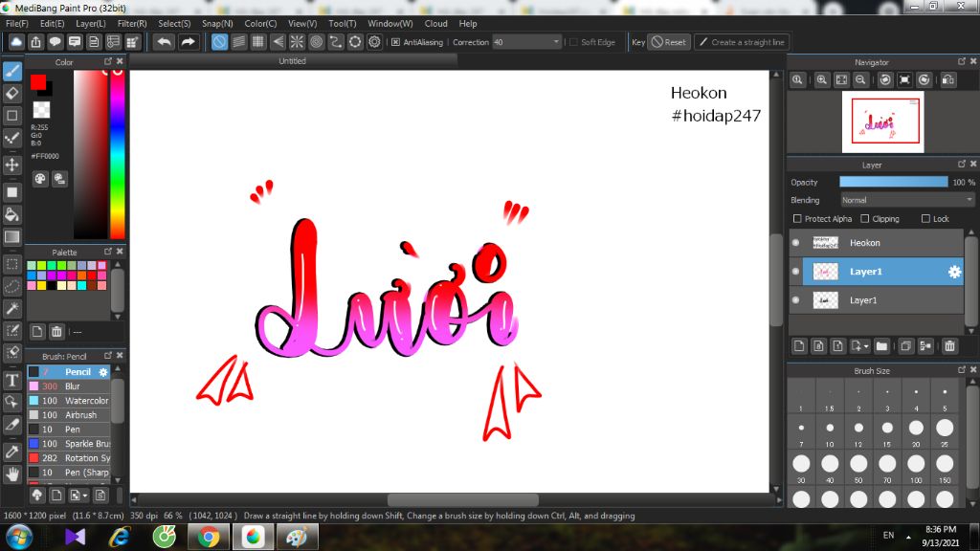The image size is (980, 551).
Task: Select the Airbrush brush
Action: (x=69, y=415)
